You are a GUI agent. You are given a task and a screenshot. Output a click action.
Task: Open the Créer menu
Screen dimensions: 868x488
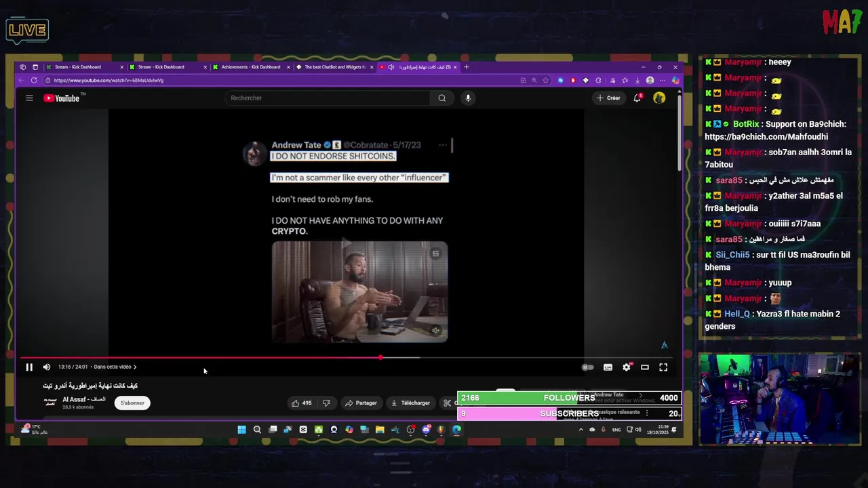point(608,98)
